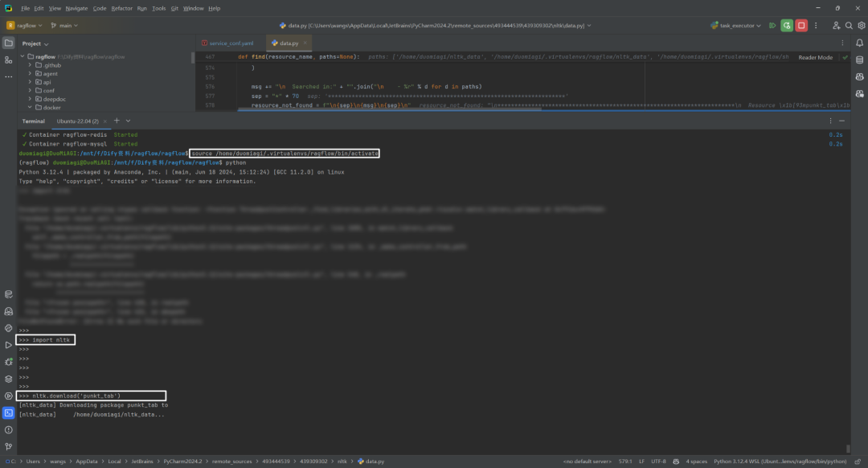Open the File menu
Viewport: 868px width, 468px height.
pyautogui.click(x=25, y=8)
